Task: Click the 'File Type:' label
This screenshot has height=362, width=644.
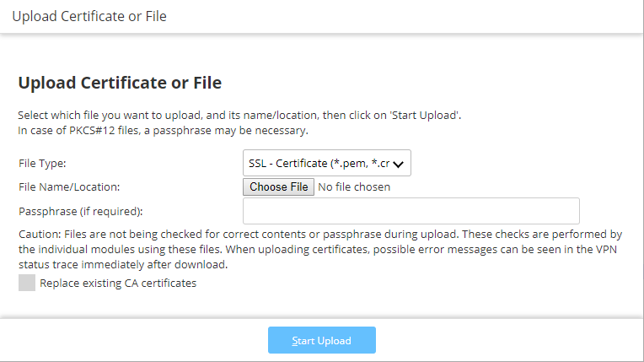Action: (42, 164)
